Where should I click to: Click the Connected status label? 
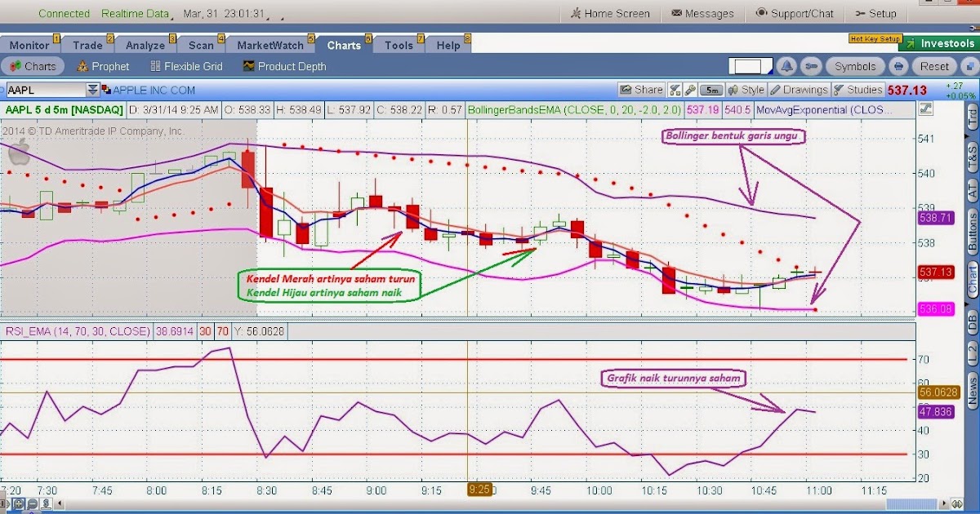click(64, 14)
